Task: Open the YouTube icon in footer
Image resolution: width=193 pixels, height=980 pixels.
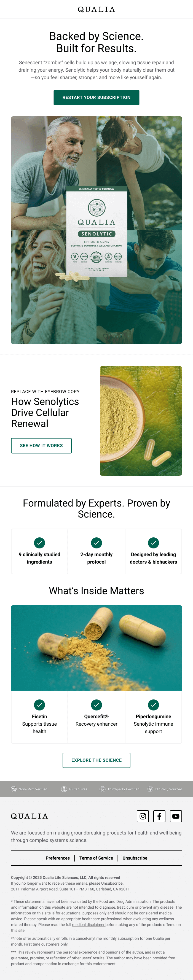Action: 175,816
